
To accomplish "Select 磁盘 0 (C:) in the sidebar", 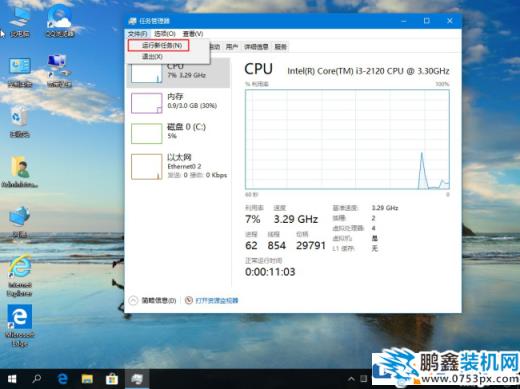I will tap(179, 133).
